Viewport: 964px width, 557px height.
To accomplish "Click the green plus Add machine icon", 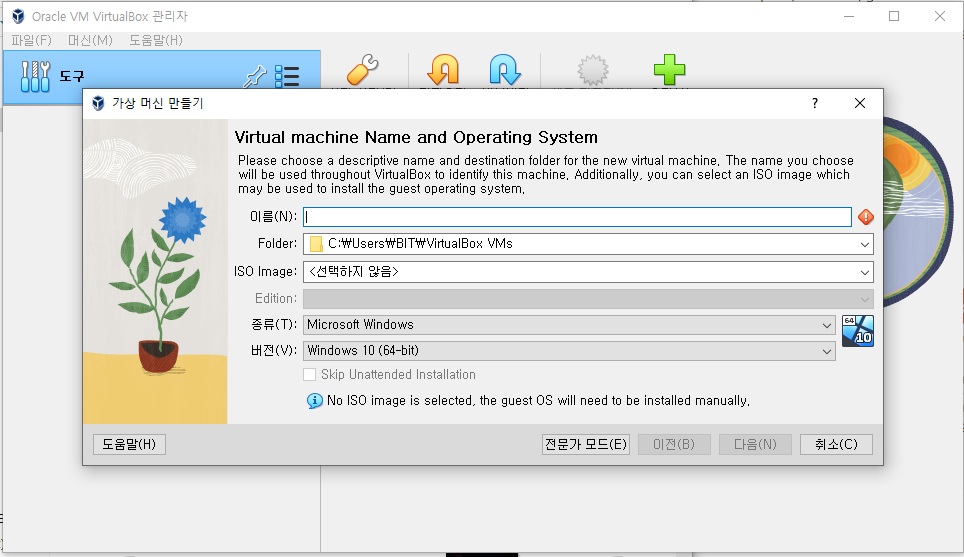I will [670, 69].
